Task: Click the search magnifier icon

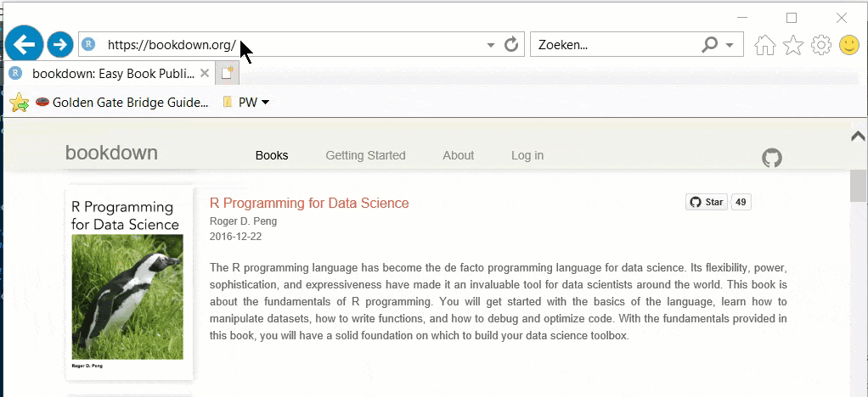Action: pos(710,45)
